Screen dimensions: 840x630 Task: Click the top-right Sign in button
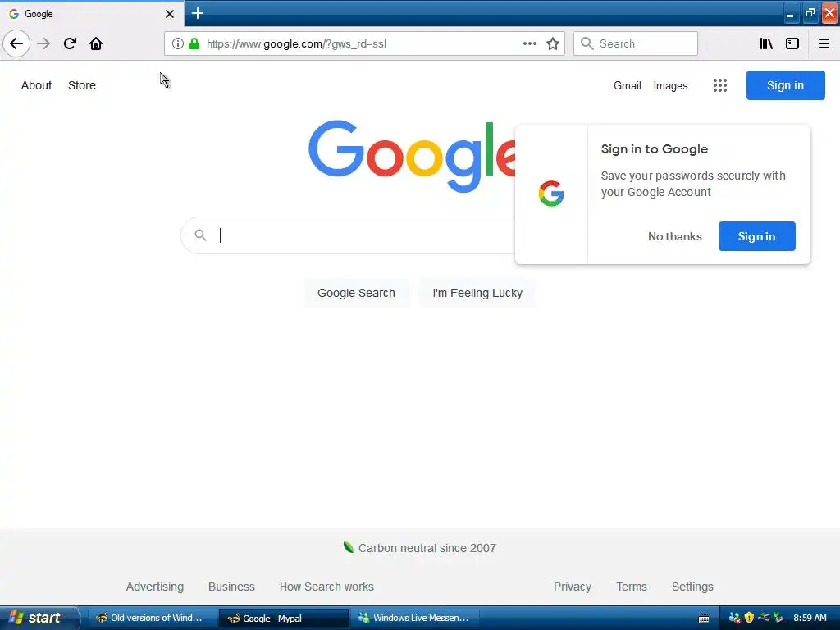(785, 85)
